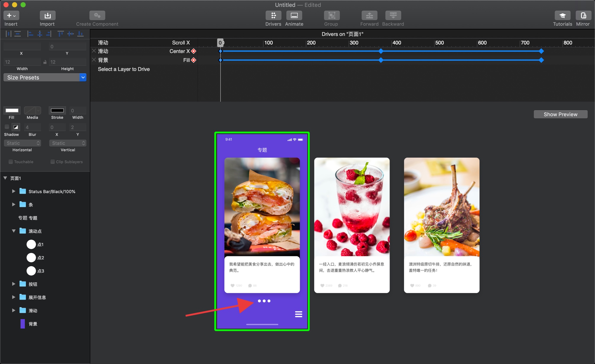Viewport: 595px width, 364px height.
Task: Remove the 背景 Fill driver row
Action: [94, 60]
